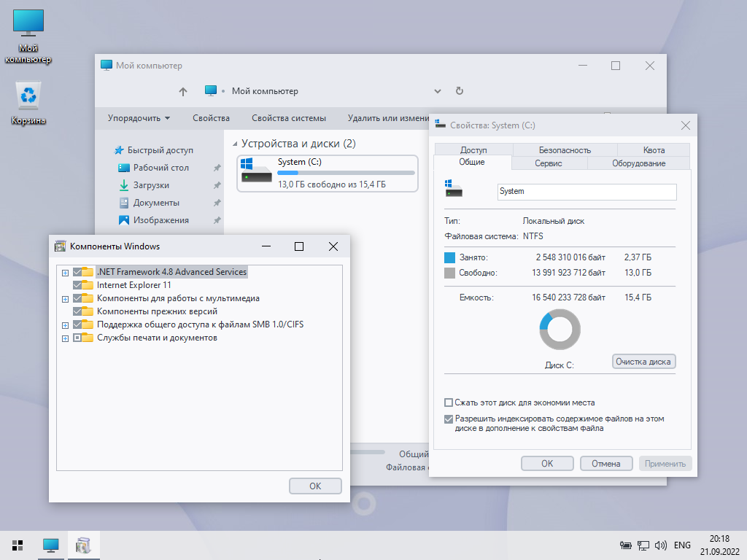Image resolution: width=747 pixels, height=560 pixels.
Task: Switch to the Безопасность tab
Action: coord(565,149)
